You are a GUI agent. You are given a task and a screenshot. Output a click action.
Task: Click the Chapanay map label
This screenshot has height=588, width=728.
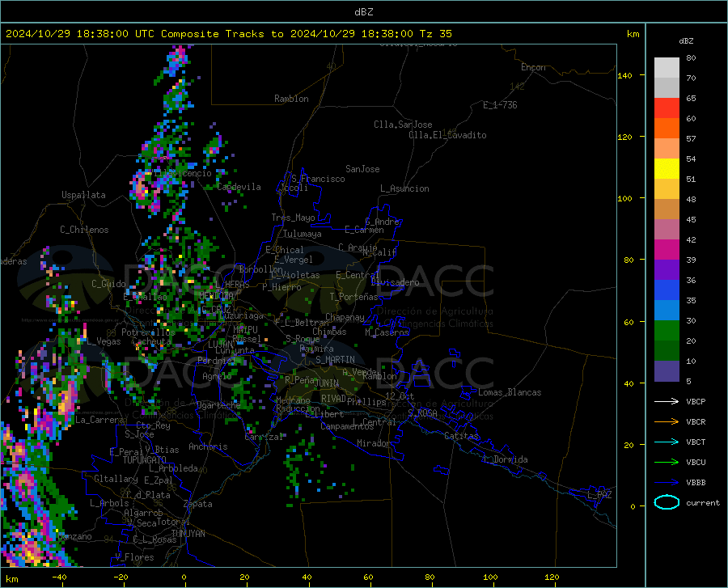(x=345, y=317)
